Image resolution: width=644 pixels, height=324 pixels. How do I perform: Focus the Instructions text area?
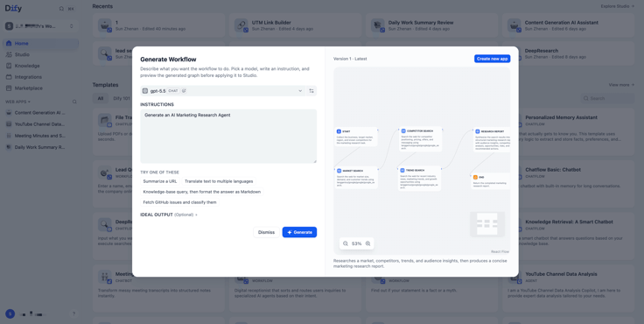click(x=228, y=136)
